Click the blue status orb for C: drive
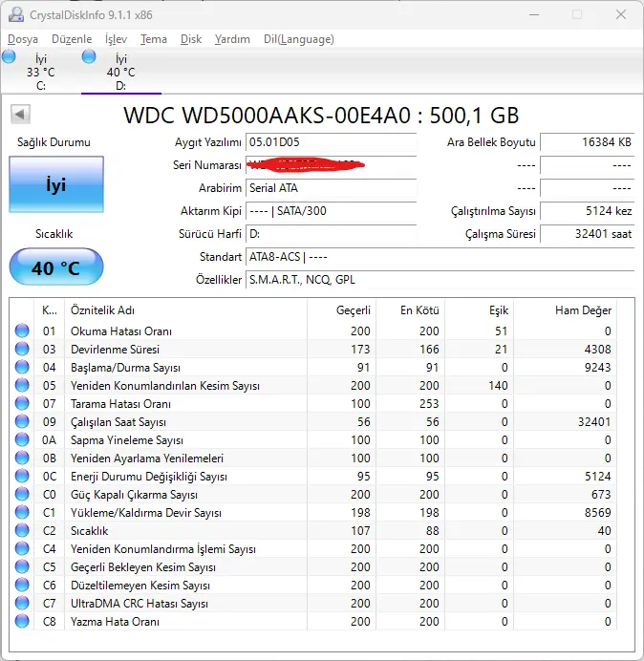 [9, 56]
